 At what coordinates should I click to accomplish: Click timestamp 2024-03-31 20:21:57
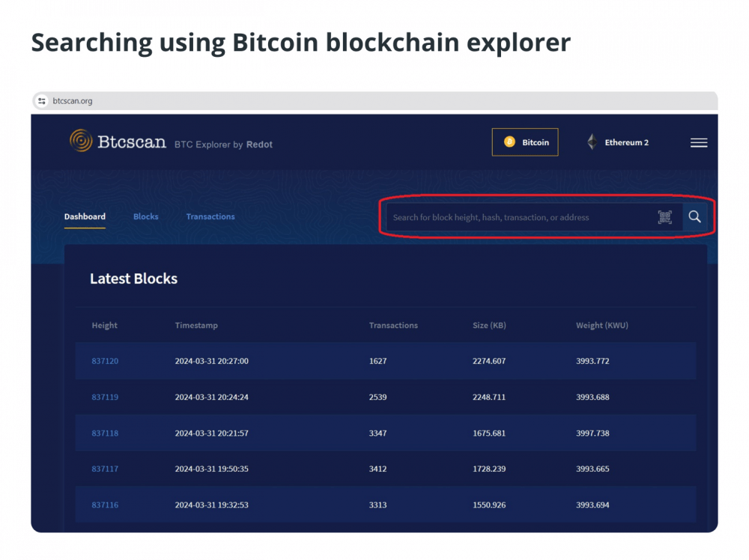point(212,433)
